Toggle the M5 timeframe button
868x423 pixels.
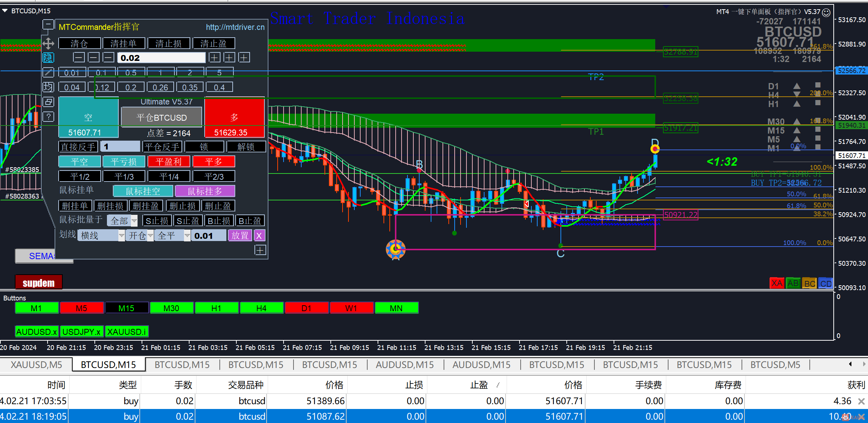(81, 308)
